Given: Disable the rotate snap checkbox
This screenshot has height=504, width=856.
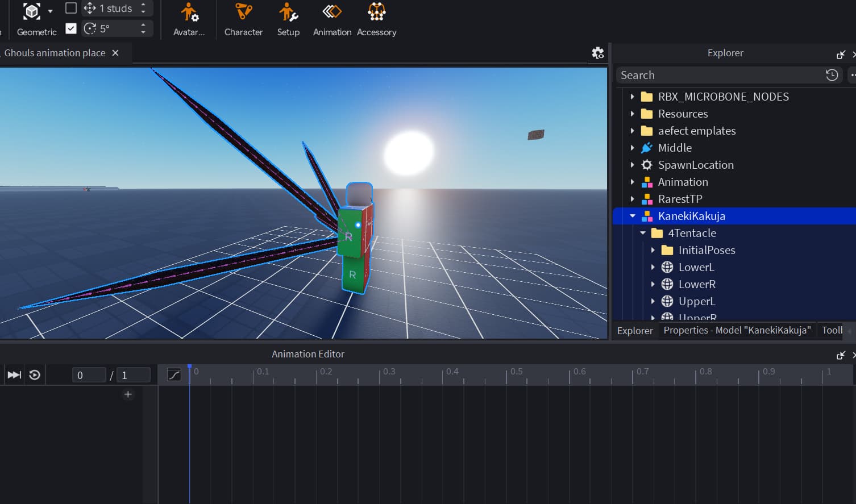Looking at the screenshot, I should (x=70, y=28).
